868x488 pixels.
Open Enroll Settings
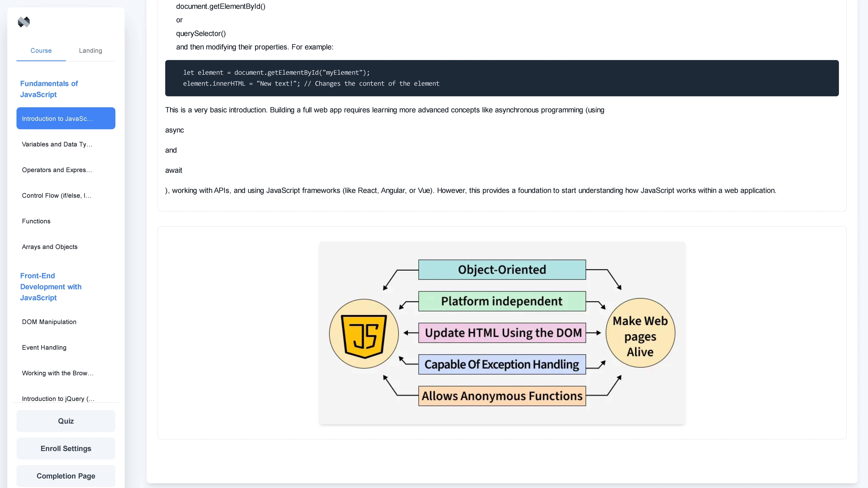click(66, 448)
